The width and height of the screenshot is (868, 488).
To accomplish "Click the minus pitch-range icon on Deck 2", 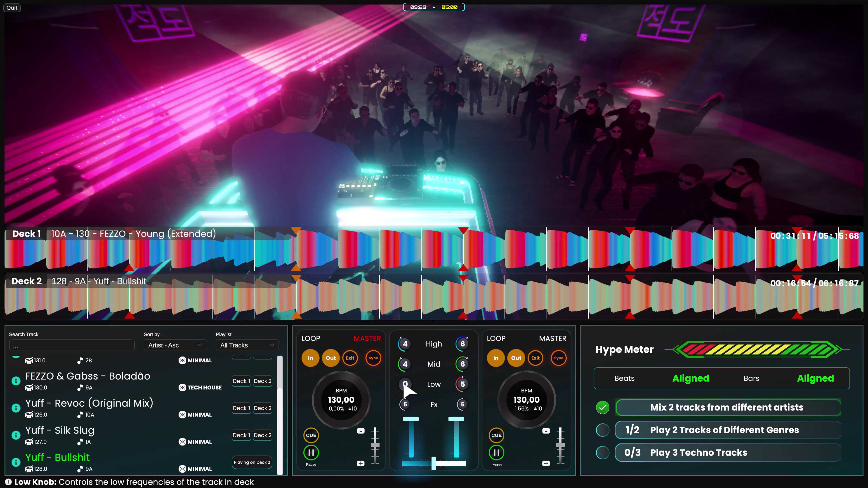I will tap(546, 431).
